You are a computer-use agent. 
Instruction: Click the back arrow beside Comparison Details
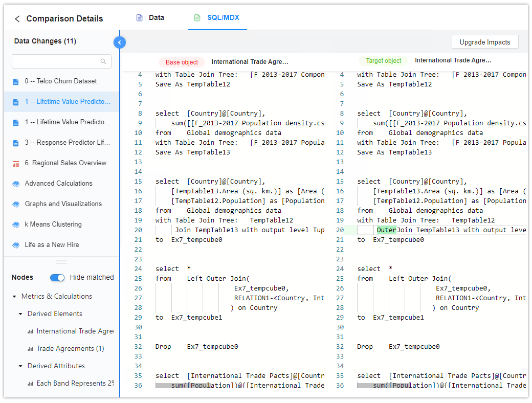(17, 19)
